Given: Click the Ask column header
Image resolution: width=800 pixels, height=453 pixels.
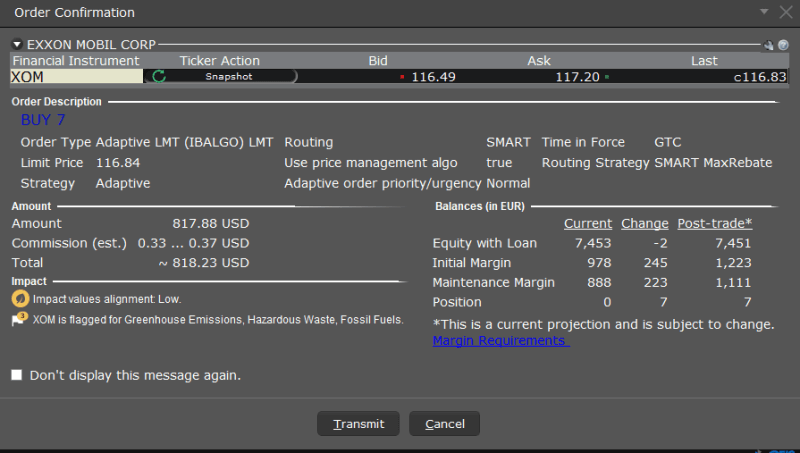Looking at the screenshot, I should tap(539, 61).
